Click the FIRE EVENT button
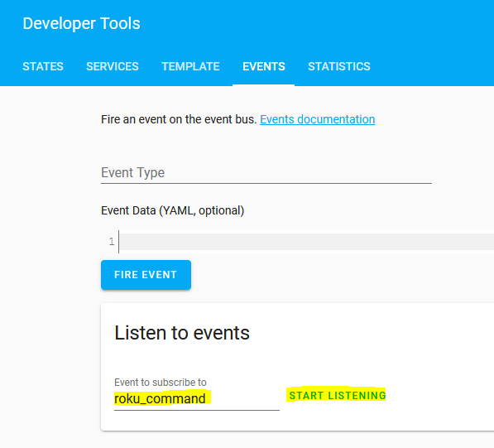 click(146, 275)
